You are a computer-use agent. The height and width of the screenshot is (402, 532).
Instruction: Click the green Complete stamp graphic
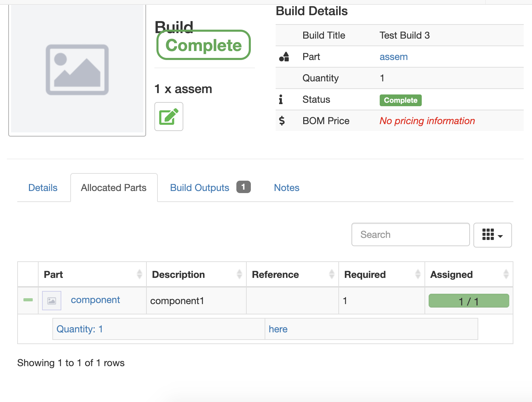tap(203, 45)
